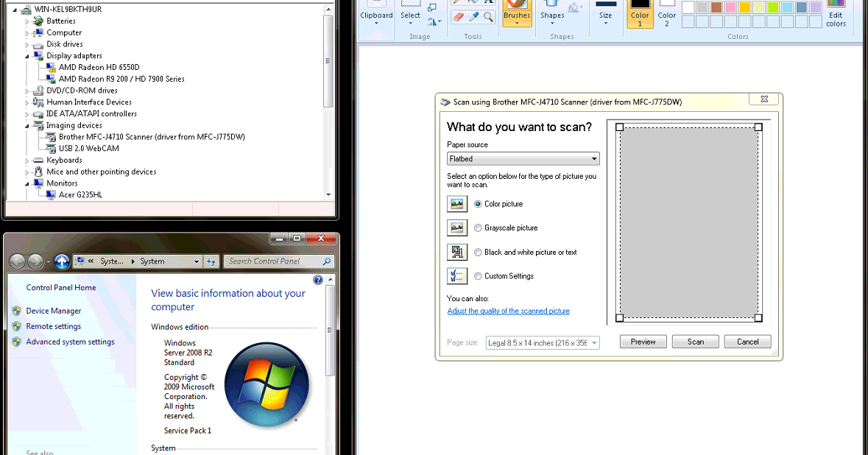Click the Color picture preview icon
Image resolution: width=868 pixels, height=455 pixels.
tap(456, 204)
